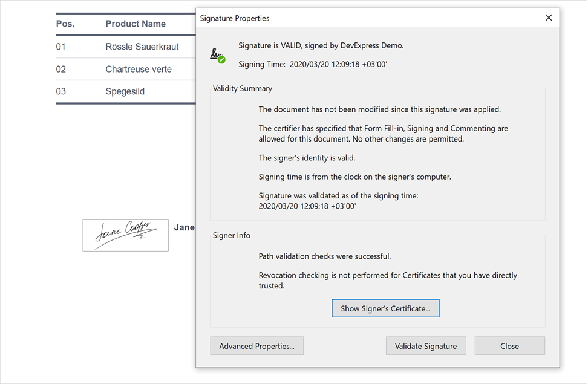This screenshot has height=384, width=588.
Task: Close the dialog using the X button
Action: [549, 18]
